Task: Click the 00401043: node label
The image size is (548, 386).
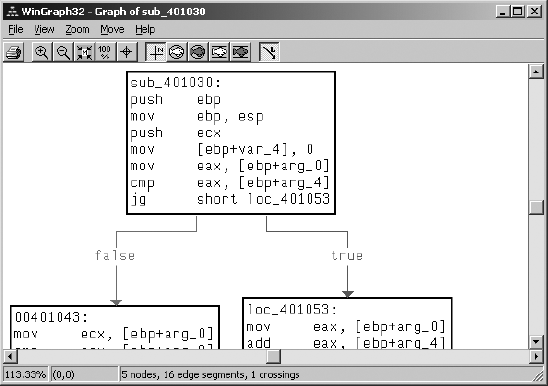Action: [51, 317]
